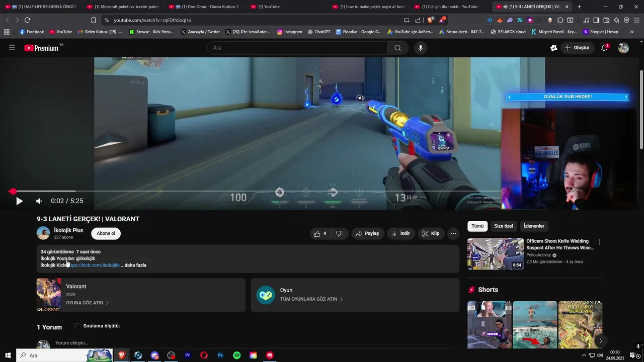
Task: Open the bookmarks bar apps grid icon
Action: [x=7, y=32]
